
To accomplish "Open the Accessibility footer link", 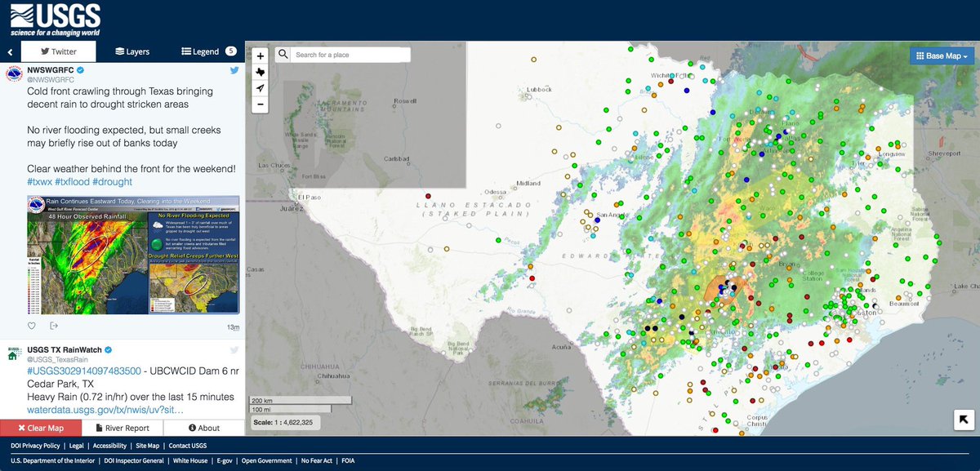I will pos(109,447).
